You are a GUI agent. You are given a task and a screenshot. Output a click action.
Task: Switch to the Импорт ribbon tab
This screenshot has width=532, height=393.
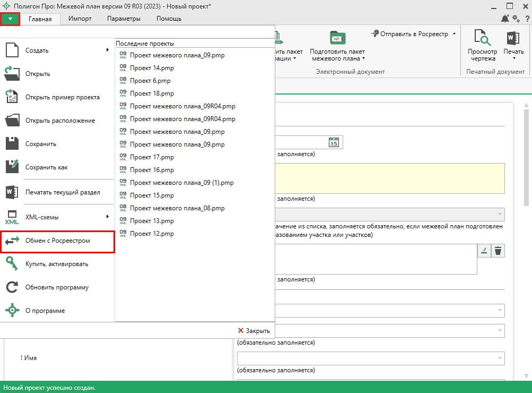(80, 19)
